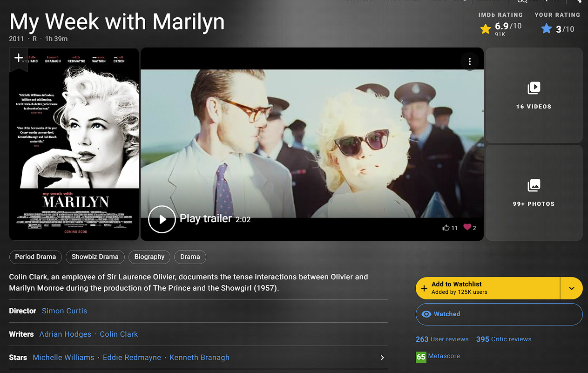Toggle the Watched eye button

pos(499,314)
